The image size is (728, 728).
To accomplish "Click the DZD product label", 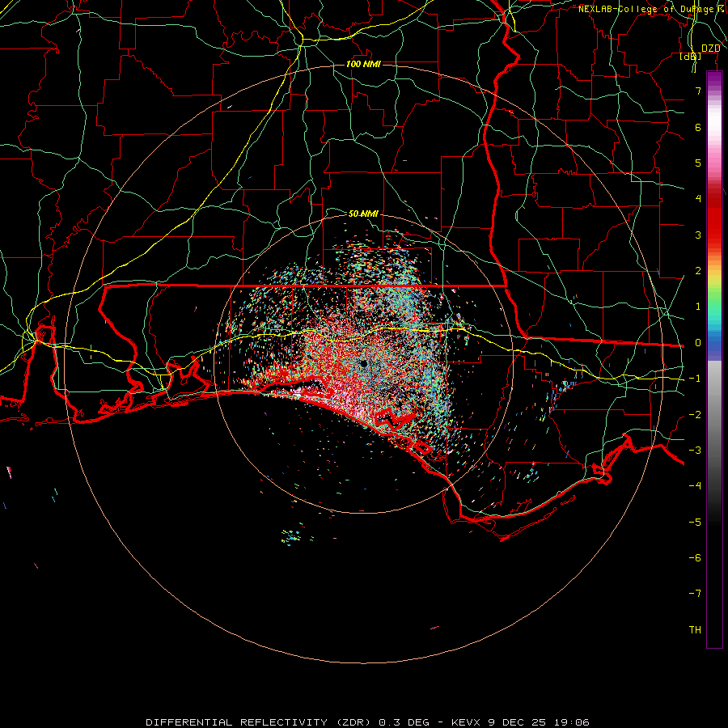I will click(710, 49).
